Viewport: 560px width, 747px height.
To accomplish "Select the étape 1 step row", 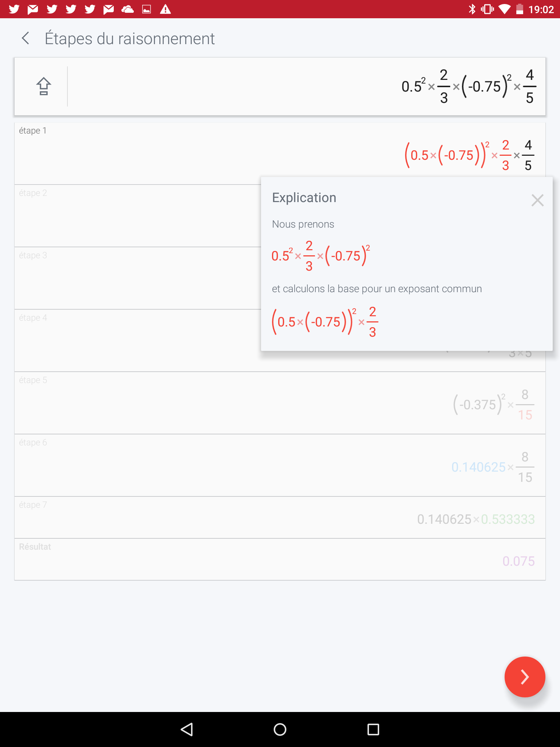I will 280,154.
